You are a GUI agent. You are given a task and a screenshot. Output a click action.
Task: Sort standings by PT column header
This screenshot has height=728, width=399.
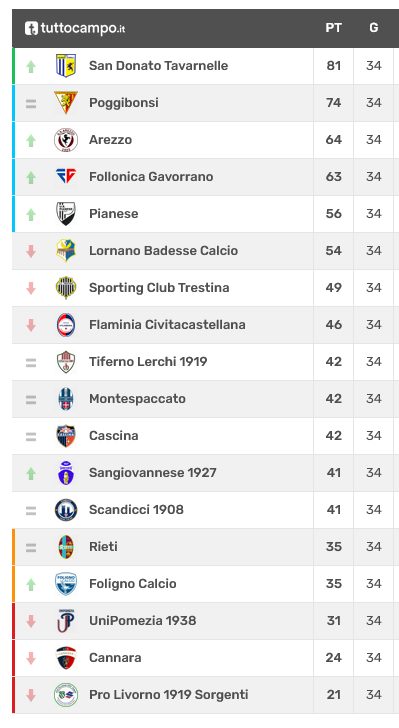[334, 28]
